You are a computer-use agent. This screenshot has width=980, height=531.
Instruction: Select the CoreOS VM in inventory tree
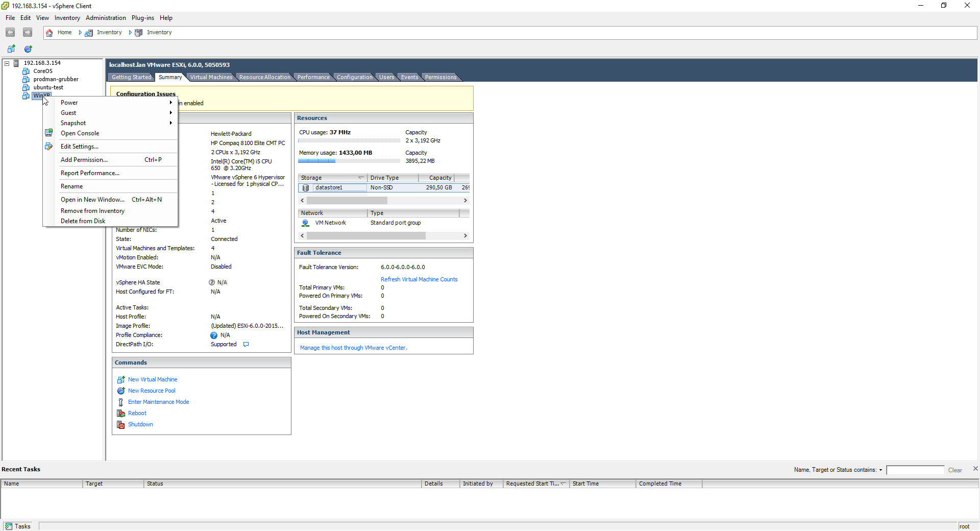click(x=43, y=71)
